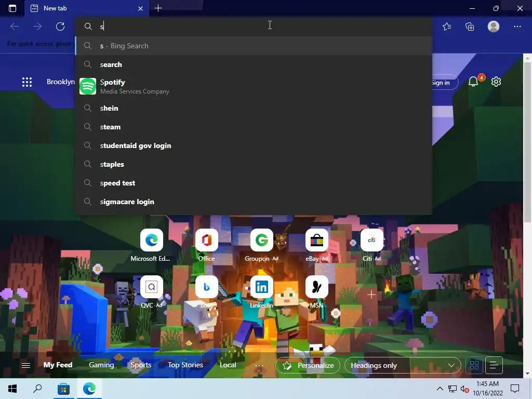
Task: Open the taskbar clock and date
Action: click(x=487, y=389)
